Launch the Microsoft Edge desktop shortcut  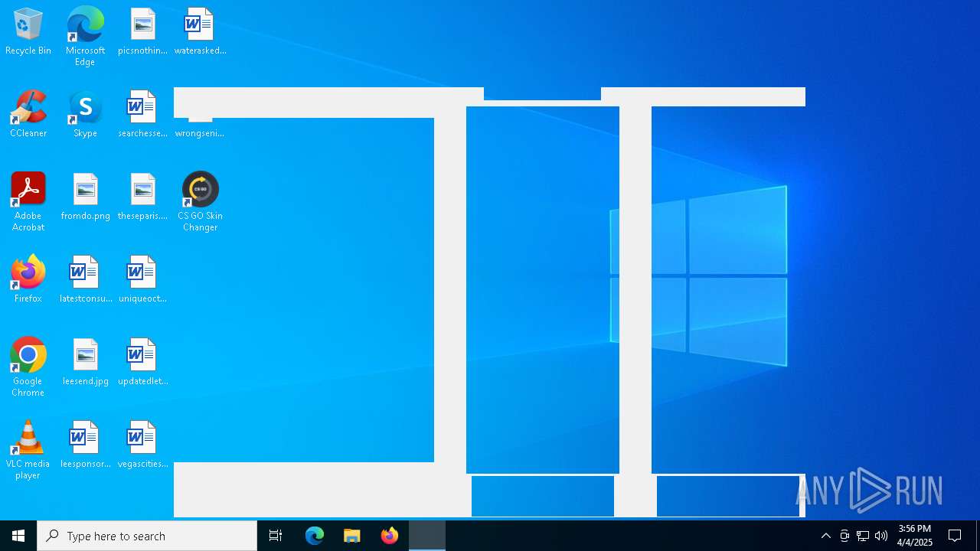[85, 36]
